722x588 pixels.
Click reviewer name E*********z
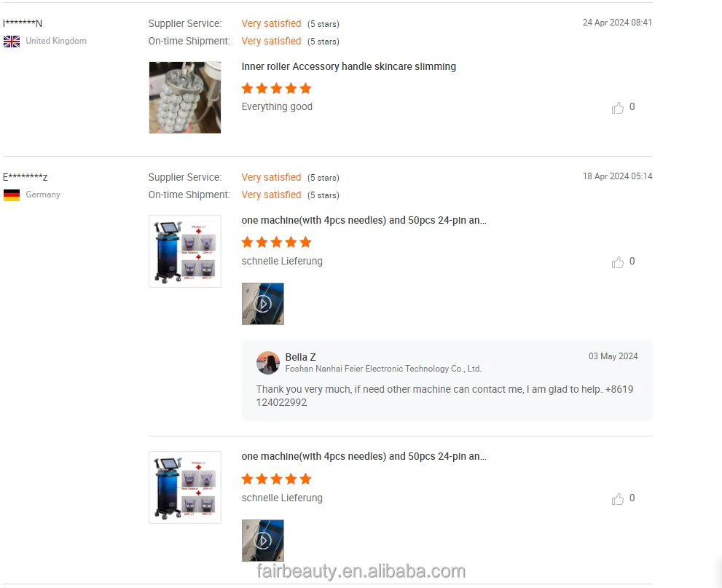pos(25,177)
